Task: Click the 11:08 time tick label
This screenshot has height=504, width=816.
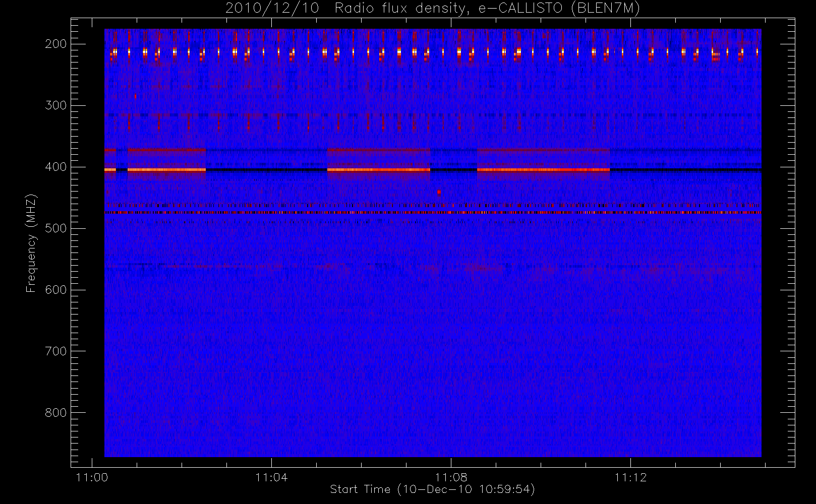Action: point(451,477)
